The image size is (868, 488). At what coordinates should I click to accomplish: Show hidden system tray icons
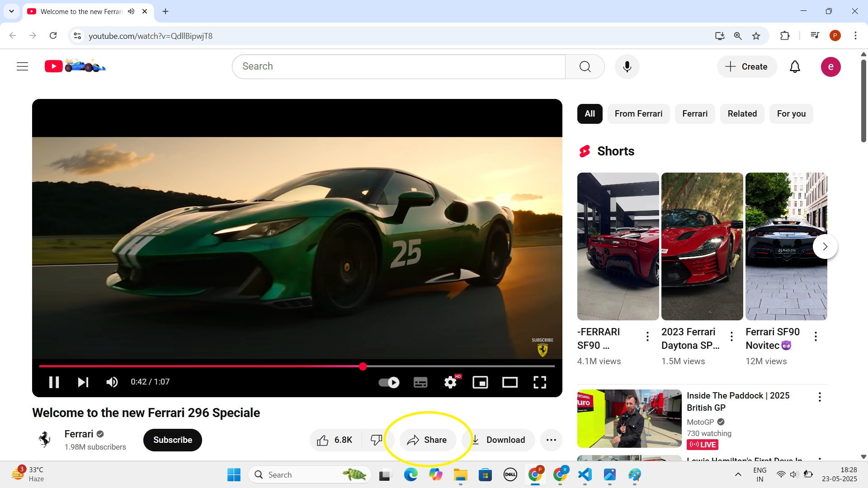pyautogui.click(x=738, y=474)
